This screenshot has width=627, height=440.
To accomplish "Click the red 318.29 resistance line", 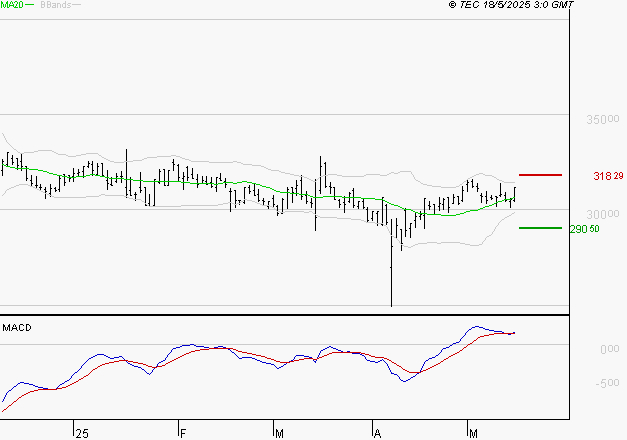I will [541, 175].
